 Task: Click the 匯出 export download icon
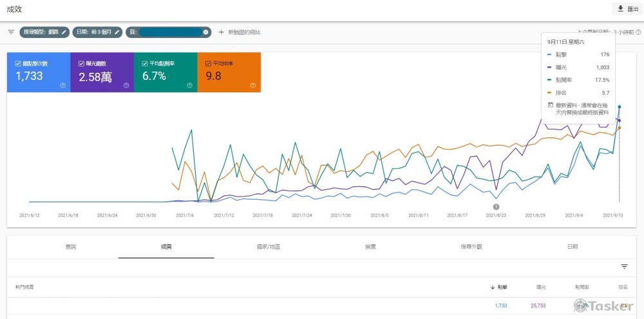click(x=620, y=8)
